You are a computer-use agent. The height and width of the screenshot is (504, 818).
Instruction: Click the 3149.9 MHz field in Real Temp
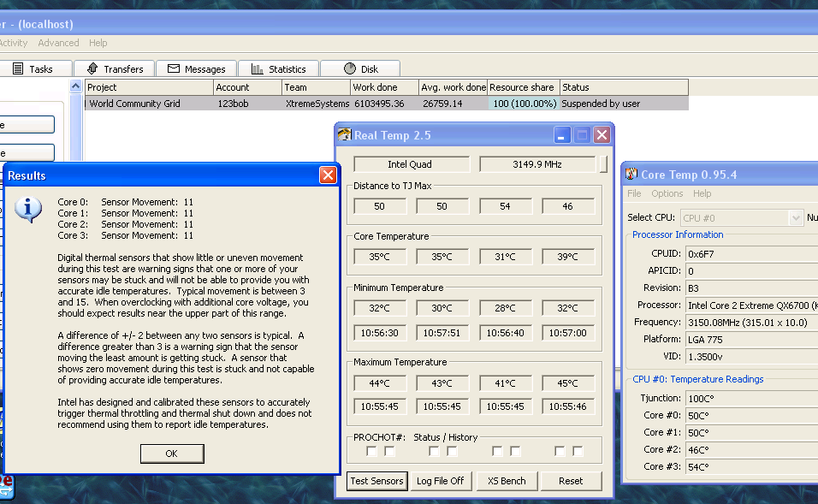(x=536, y=164)
